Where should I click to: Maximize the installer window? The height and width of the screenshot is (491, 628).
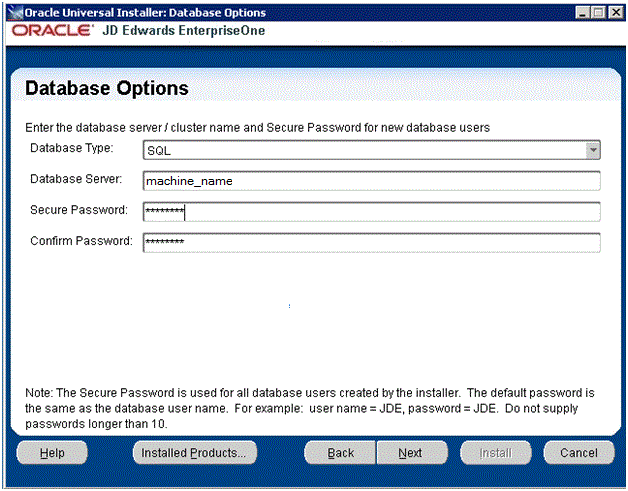coord(600,12)
